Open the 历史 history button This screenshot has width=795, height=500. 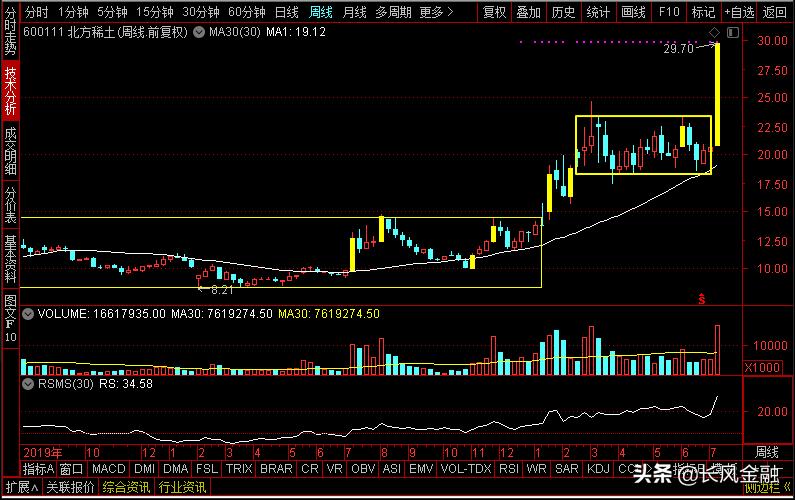click(563, 12)
